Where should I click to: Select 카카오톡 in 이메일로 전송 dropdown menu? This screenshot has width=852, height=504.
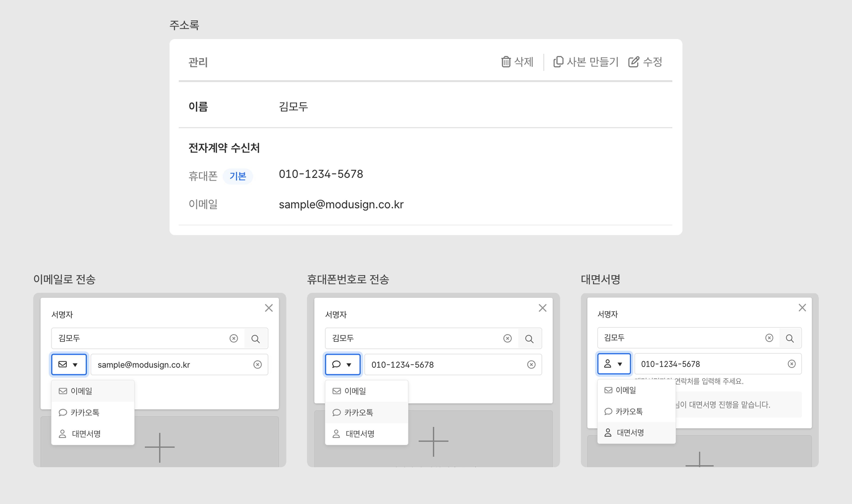point(85,412)
